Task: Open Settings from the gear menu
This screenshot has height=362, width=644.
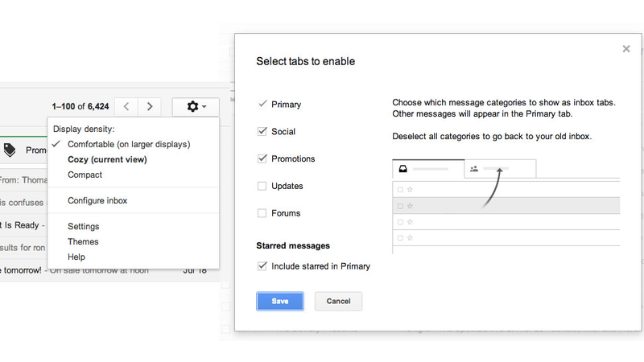Action: click(84, 227)
